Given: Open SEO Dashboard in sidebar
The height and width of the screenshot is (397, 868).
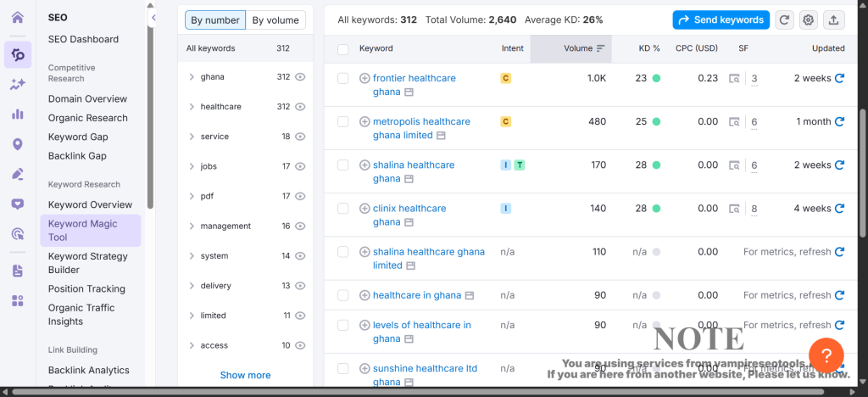Looking at the screenshot, I should [x=83, y=39].
